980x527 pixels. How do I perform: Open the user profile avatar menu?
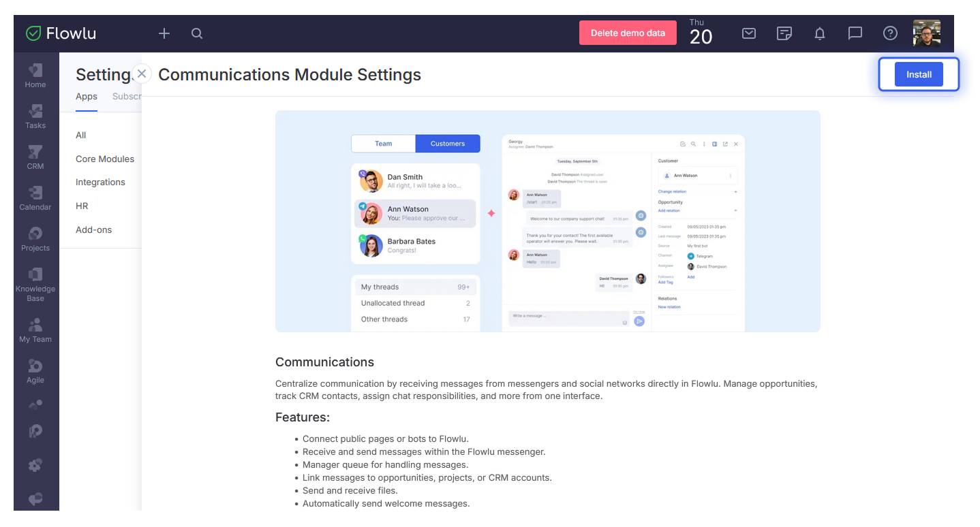point(927,33)
